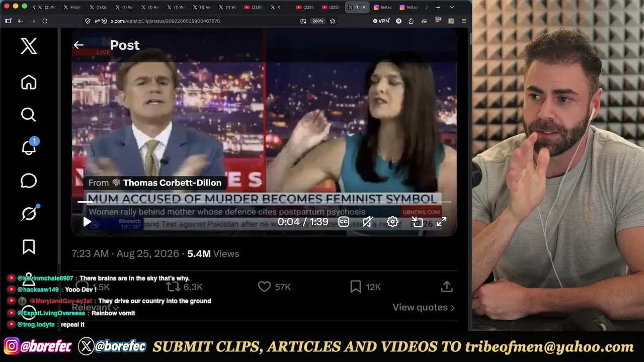Click the 5.4M Views count
This screenshot has height=362, width=644.
coord(213,254)
